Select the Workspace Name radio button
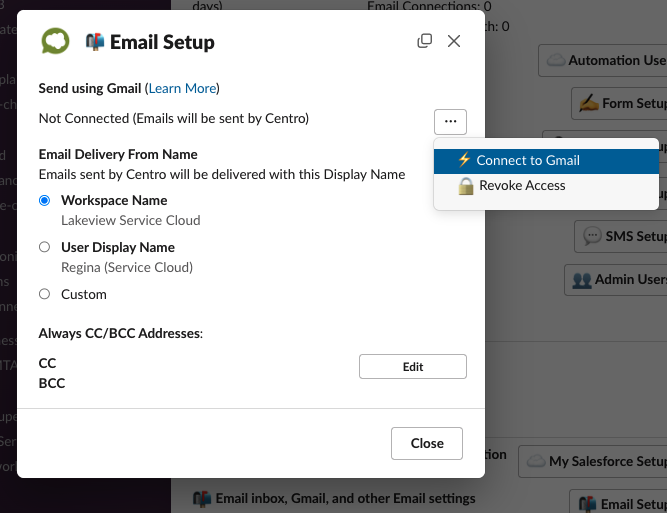This screenshot has height=513, width=667. click(x=44, y=200)
